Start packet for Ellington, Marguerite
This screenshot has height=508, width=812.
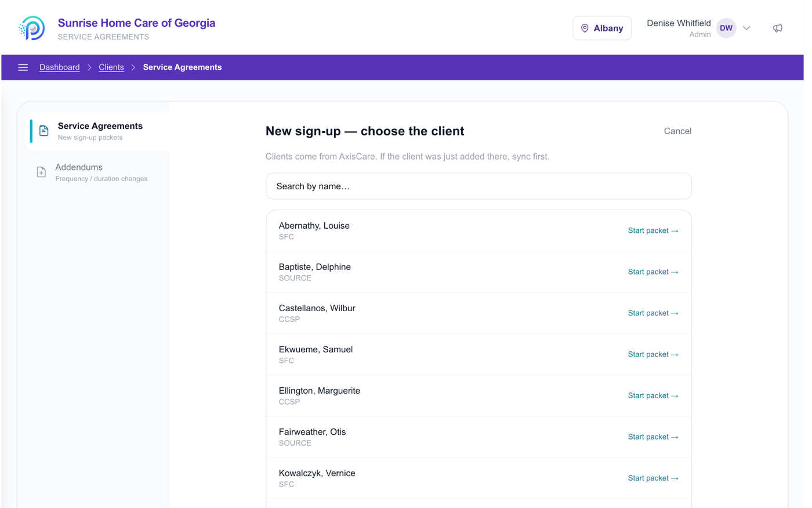point(653,395)
